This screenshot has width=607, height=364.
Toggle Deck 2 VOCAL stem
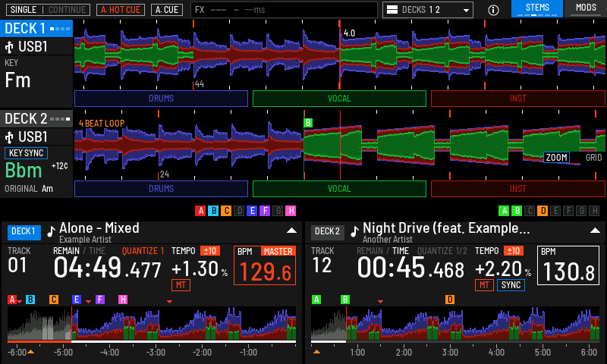(x=339, y=189)
